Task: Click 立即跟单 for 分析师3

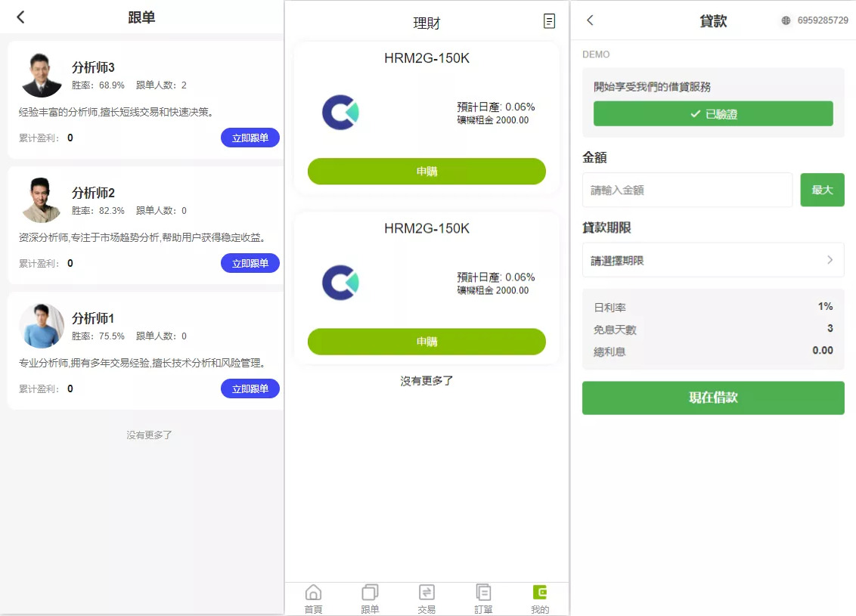Action: coord(250,138)
